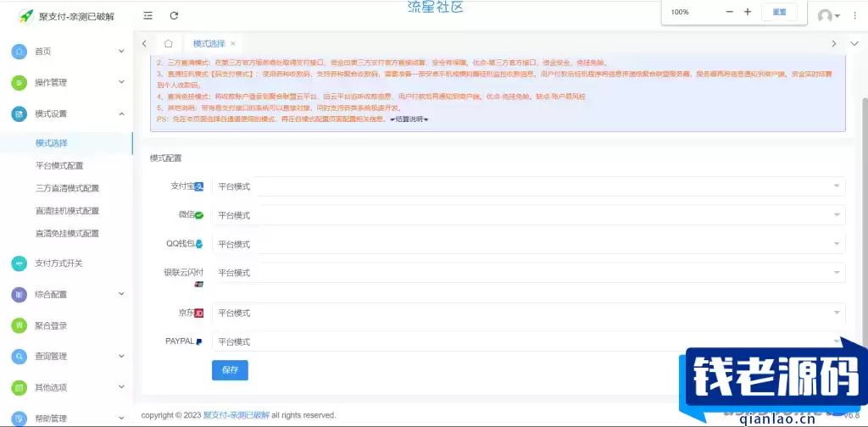Screen dimensions: 868x427
Task: Click the 聚支付-亲测已破解 header title
Action: [x=76, y=16]
